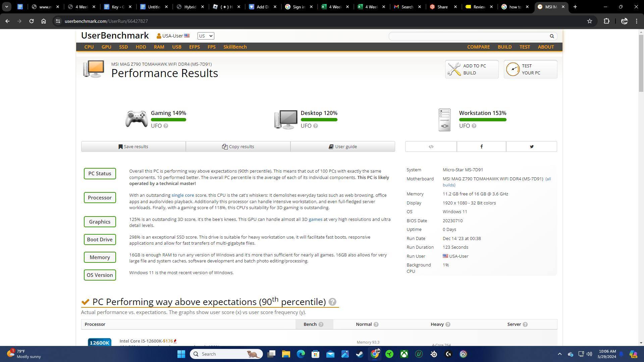The width and height of the screenshot is (644, 362).
Task: Bookmark this page with star icon
Action: (x=590, y=21)
